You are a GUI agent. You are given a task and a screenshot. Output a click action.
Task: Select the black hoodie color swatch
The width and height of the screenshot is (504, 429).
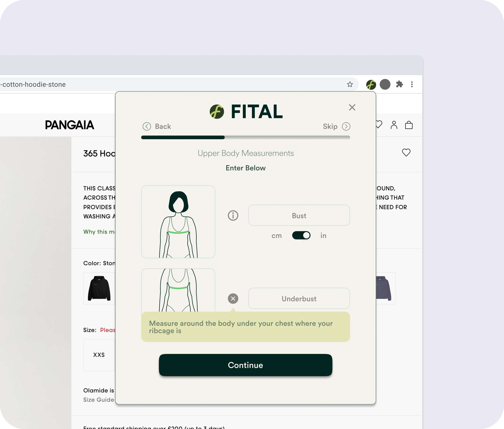click(99, 288)
